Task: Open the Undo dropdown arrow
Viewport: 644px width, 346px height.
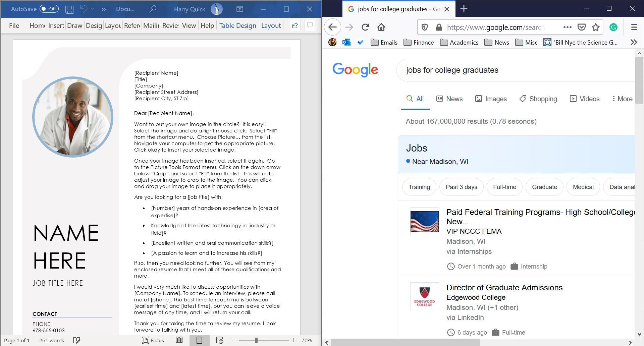Action: coord(92,9)
